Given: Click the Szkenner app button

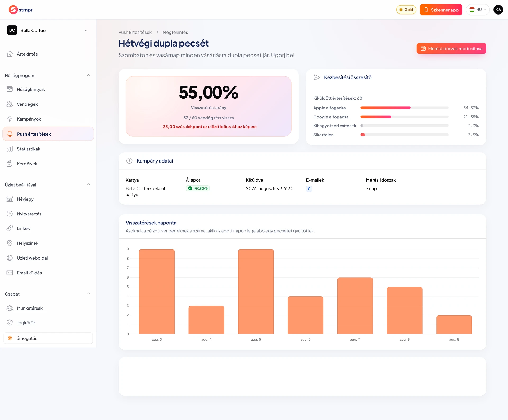Looking at the screenshot, I should [441, 10].
